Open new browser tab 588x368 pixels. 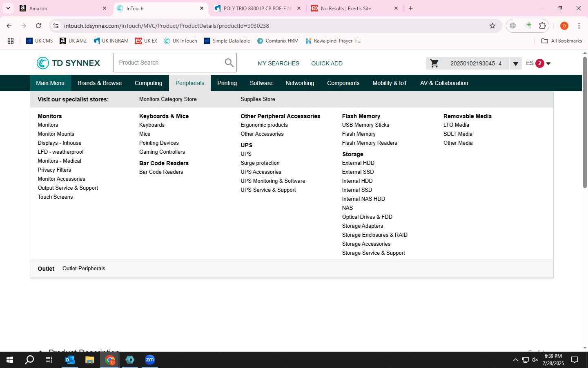411,8
